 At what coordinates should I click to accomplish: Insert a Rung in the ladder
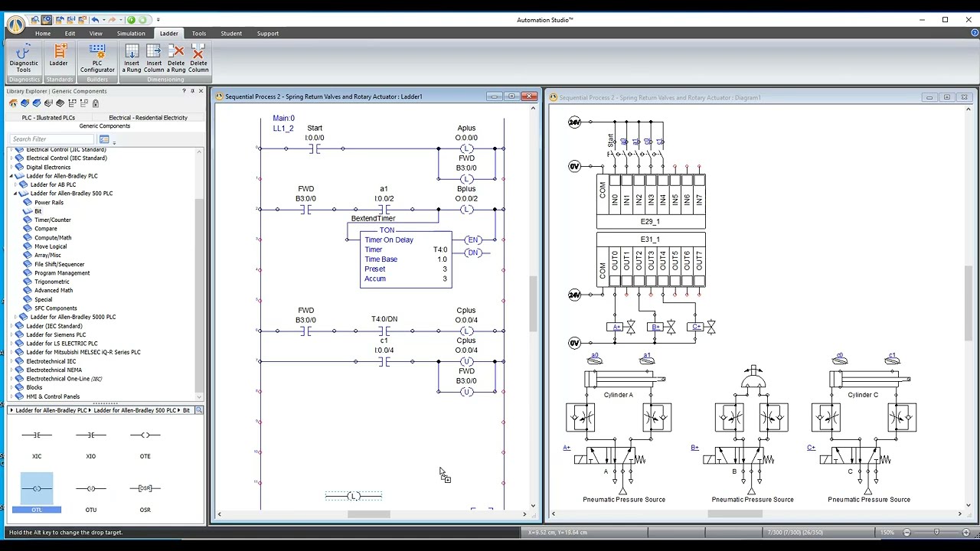click(132, 58)
